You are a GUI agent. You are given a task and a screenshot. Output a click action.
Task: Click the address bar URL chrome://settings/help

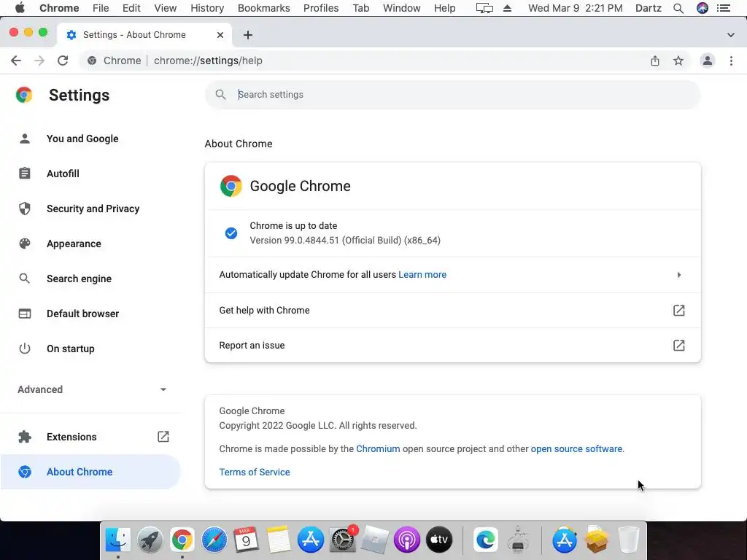point(208,61)
